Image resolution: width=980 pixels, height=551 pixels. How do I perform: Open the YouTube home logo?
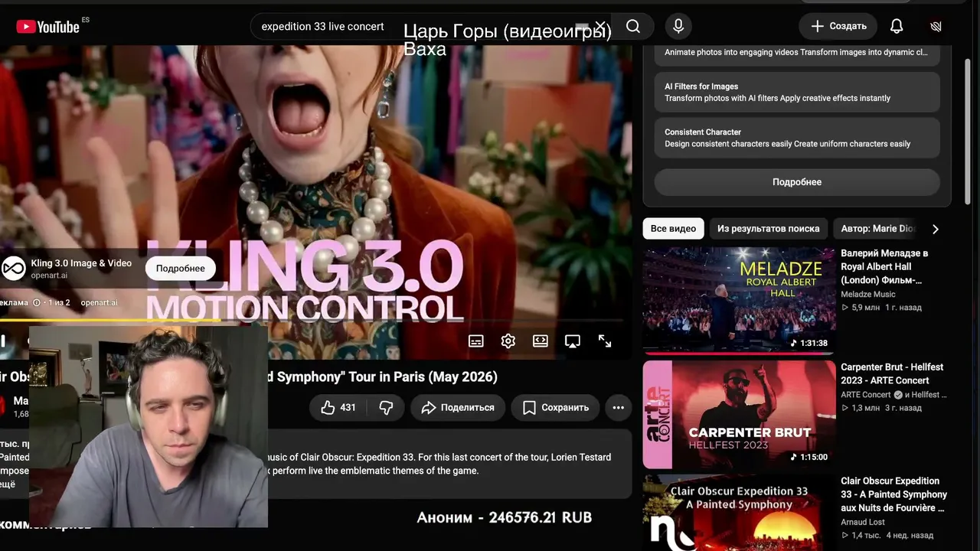[47, 27]
